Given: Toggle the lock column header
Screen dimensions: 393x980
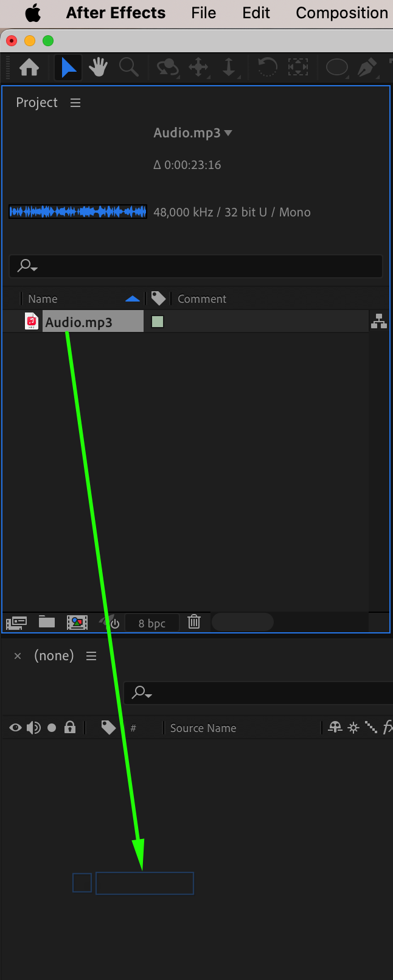Looking at the screenshot, I should point(70,727).
